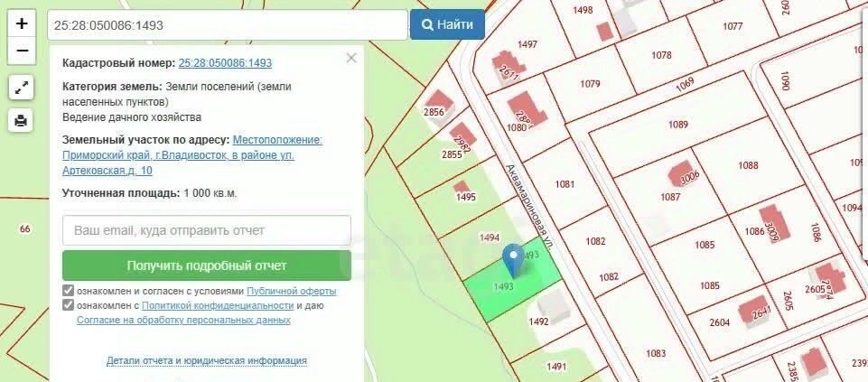Image resolution: width=868 pixels, height=382 pixels.
Task: Select parcel 1077 on the map
Action: point(733,26)
